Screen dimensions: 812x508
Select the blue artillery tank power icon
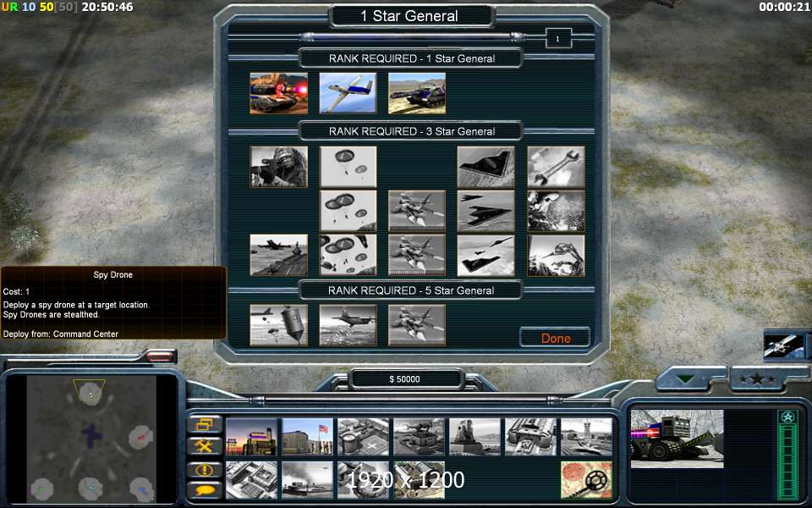pyautogui.click(x=417, y=93)
